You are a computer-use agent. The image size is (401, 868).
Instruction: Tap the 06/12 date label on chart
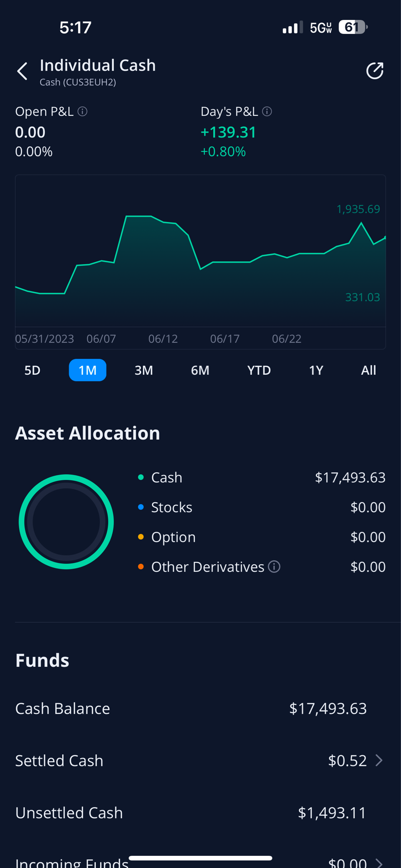(x=163, y=339)
